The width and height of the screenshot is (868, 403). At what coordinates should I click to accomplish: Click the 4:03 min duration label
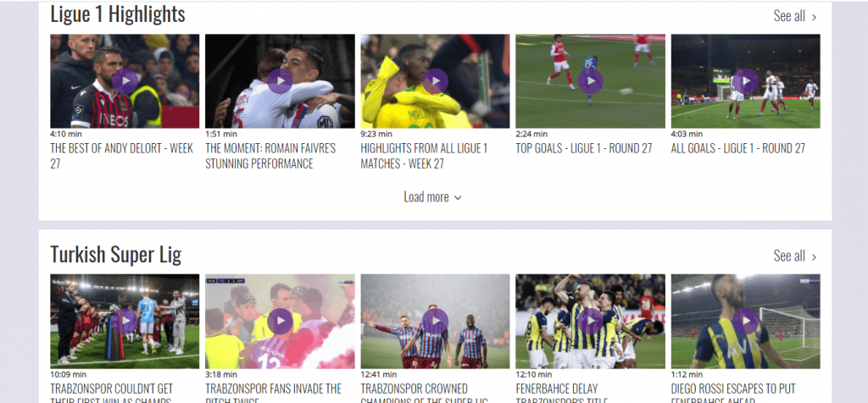(687, 134)
